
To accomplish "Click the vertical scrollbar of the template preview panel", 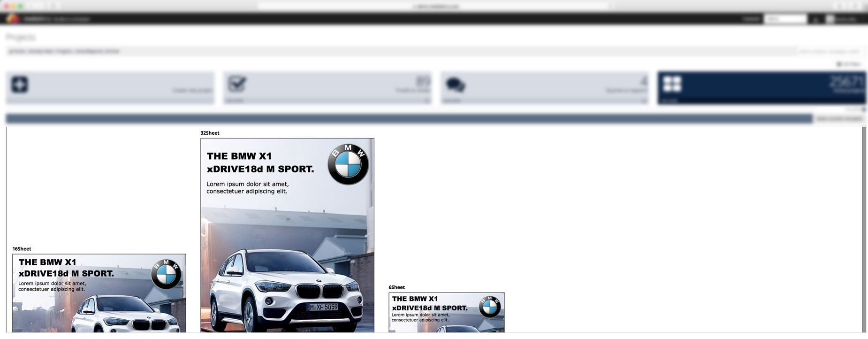I will (864, 230).
